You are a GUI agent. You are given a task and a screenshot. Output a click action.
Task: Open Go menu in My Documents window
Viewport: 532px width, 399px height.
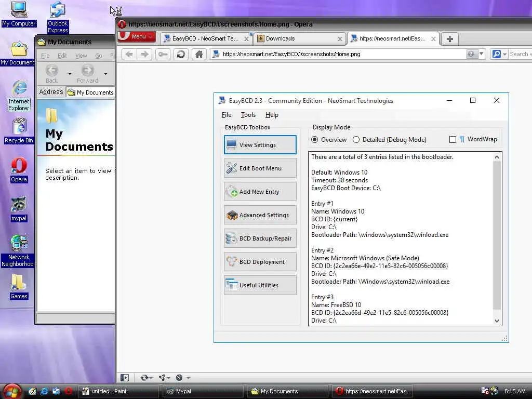click(99, 56)
